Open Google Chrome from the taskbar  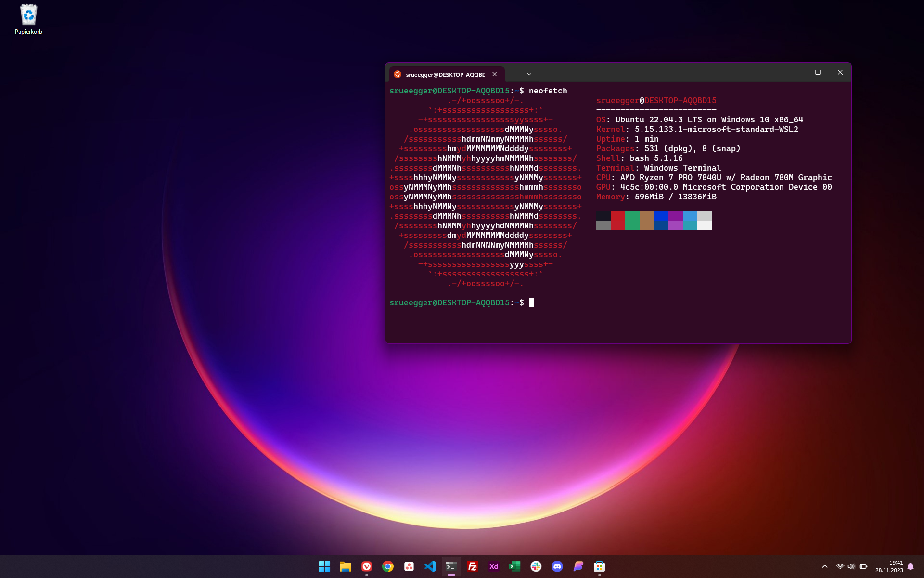[388, 567]
